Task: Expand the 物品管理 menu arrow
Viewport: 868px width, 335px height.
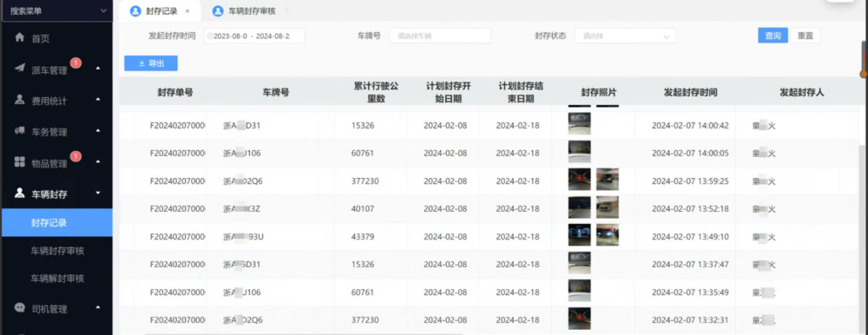Action: (98, 162)
